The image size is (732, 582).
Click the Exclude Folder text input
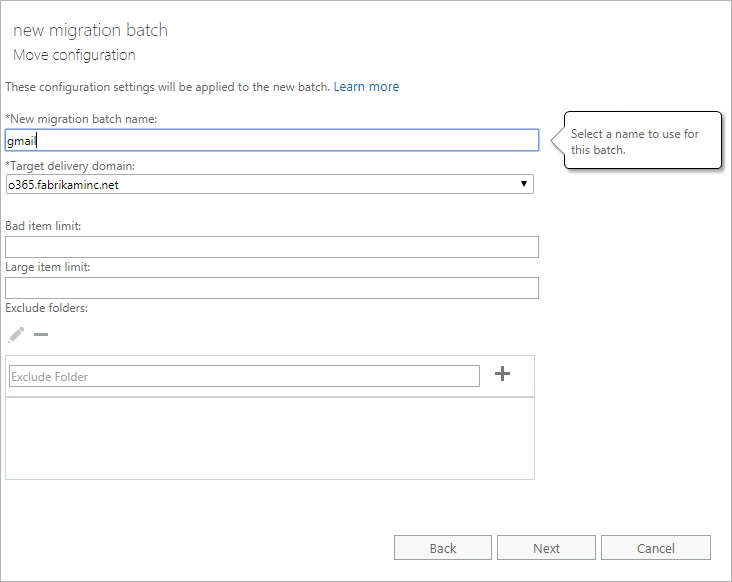point(244,376)
